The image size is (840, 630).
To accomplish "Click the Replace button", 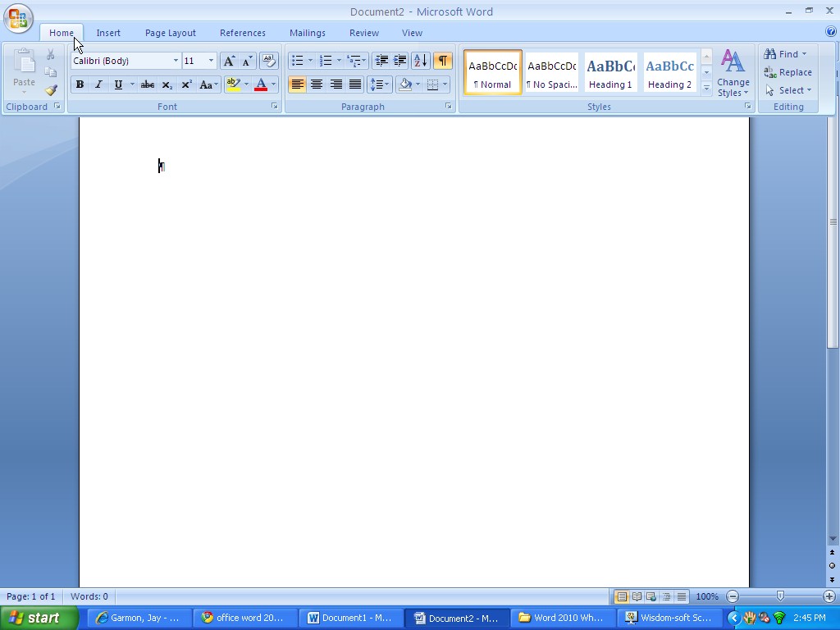I will (x=787, y=72).
